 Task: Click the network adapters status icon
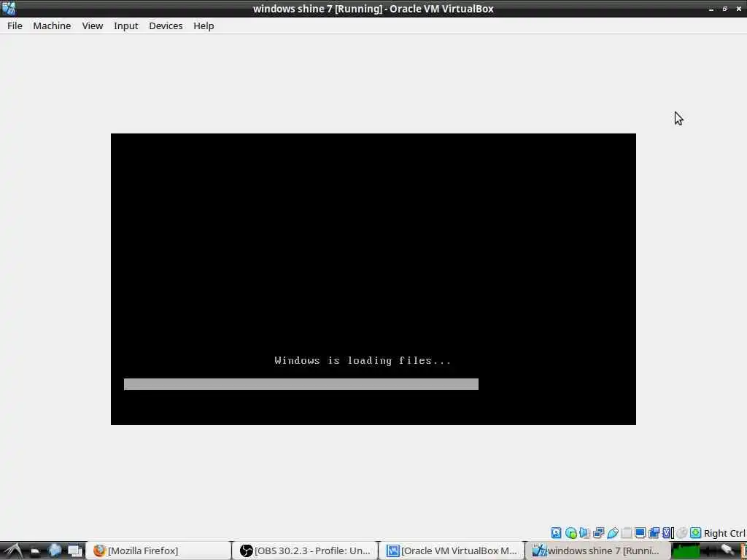[598, 532]
